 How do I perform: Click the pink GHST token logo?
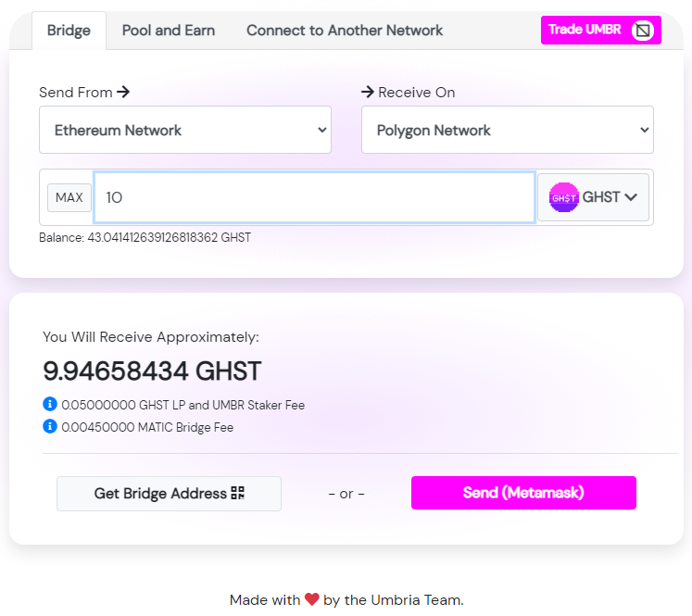point(564,197)
